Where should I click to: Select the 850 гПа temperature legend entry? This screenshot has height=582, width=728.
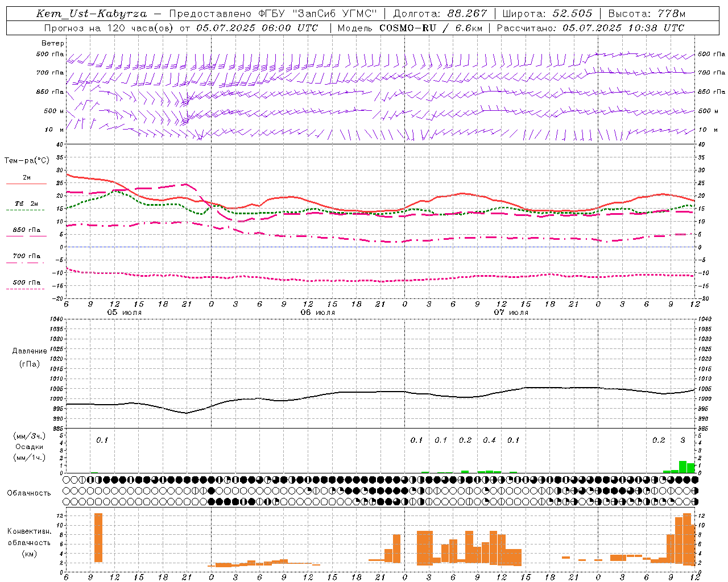point(26,232)
